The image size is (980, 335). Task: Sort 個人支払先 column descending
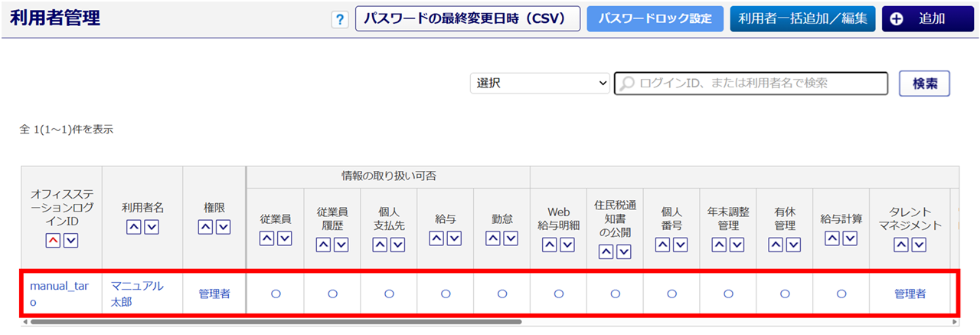pyautogui.click(x=398, y=245)
